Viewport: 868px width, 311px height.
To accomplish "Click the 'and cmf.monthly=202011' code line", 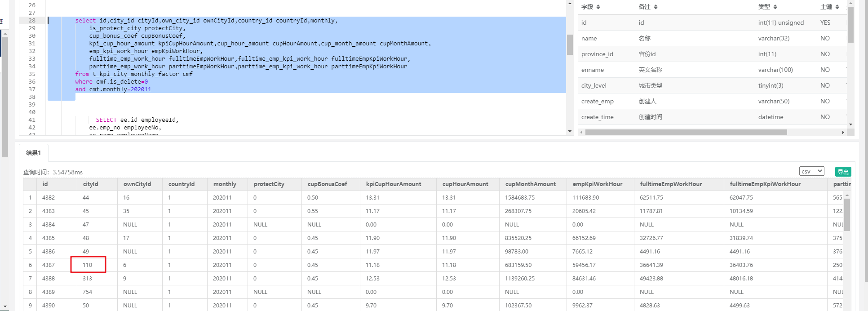I will point(113,89).
